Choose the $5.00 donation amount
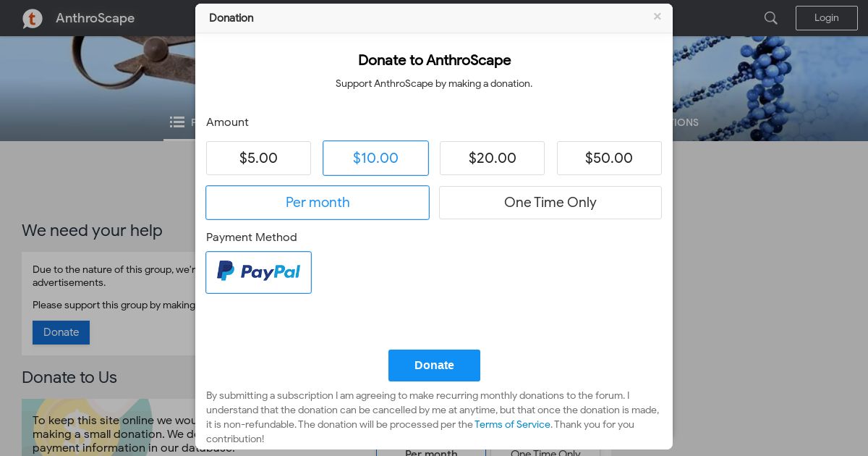 [x=258, y=158]
